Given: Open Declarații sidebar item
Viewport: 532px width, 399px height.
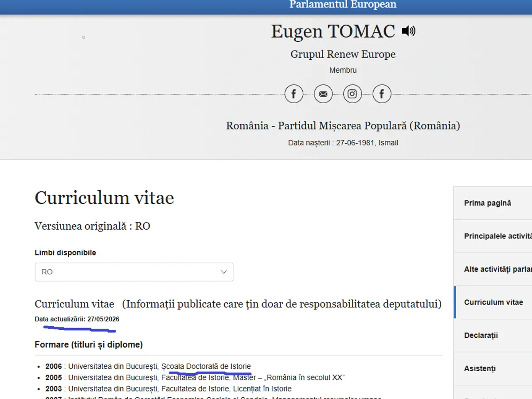Looking at the screenshot, I should pyautogui.click(x=493, y=336).
